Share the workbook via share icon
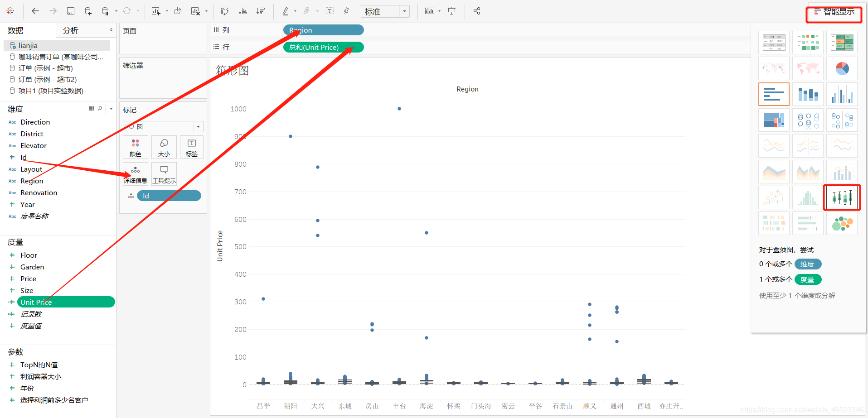The height and width of the screenshot is (418, 868). click(477, 11)
